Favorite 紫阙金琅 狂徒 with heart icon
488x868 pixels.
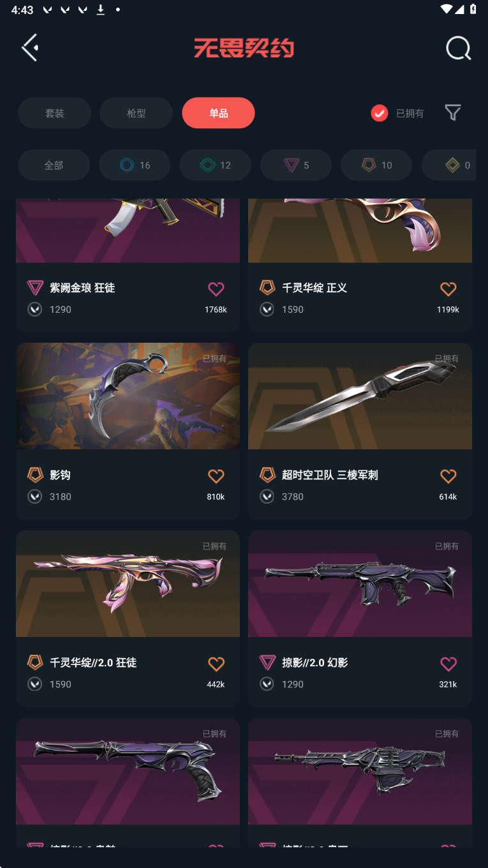216,289
